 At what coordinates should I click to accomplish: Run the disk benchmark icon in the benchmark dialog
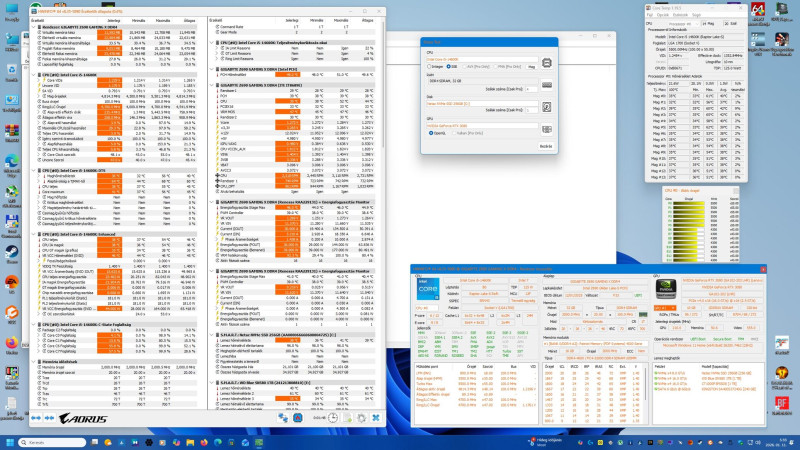point(546,107)
